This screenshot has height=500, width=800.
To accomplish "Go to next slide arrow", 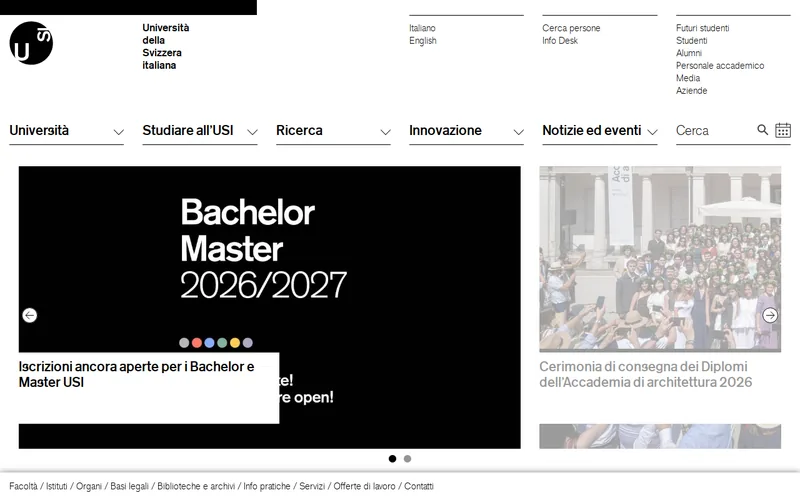I will tap(770, 315).
